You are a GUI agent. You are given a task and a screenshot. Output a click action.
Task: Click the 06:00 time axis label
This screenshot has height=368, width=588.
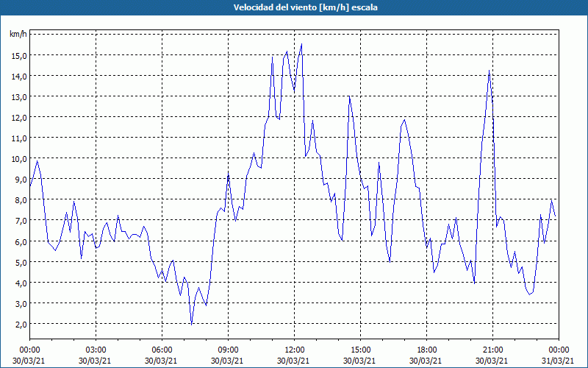click(162, 350)
